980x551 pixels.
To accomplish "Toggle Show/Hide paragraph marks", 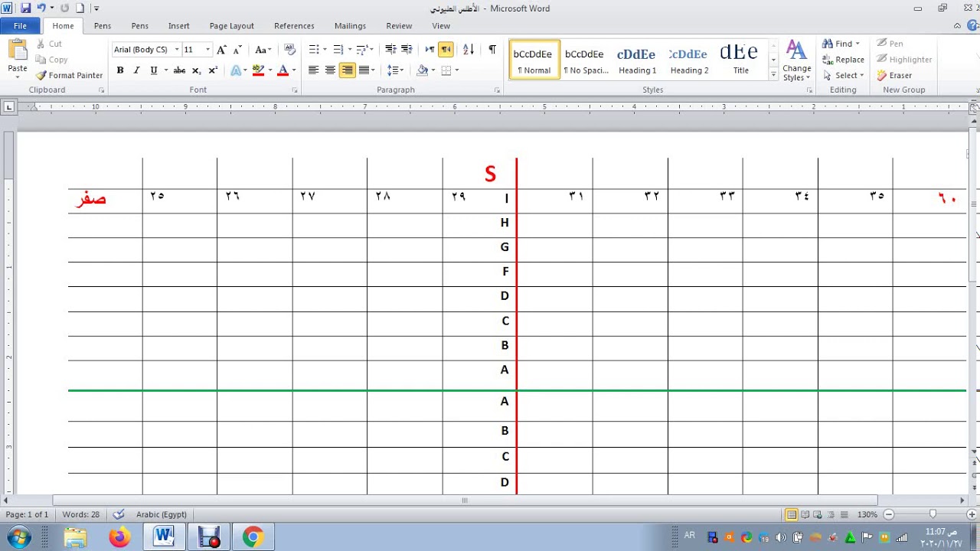I will pyautogui.click(x=492, y=50).
